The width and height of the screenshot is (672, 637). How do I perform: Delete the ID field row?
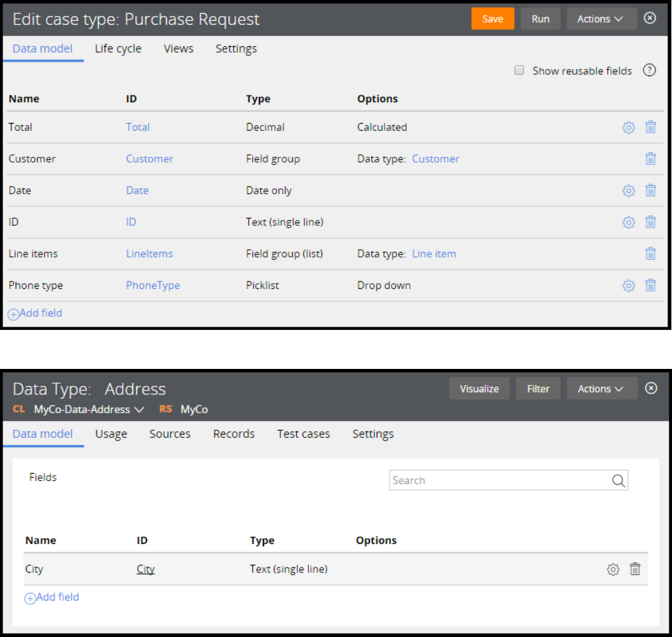click(x=651, y=222)
